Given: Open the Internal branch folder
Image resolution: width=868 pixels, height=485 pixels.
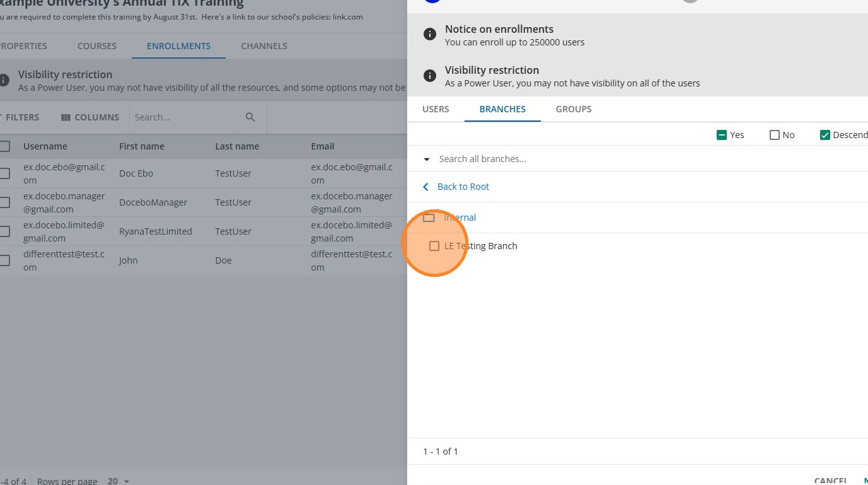Looking at the screenshot, I should point(460,218).
